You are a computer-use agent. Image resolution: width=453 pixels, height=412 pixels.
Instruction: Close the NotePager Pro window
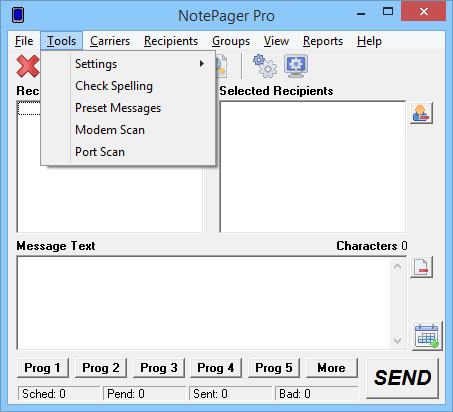pyautogui.click(x=424, y=12)
